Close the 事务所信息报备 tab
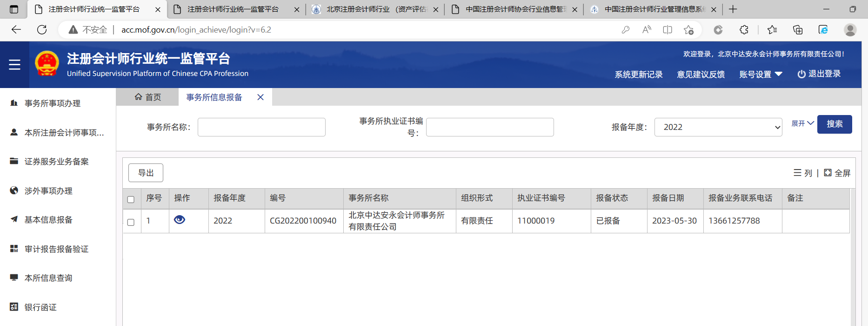Image resolution: width=868 pixels, height=326 pixels. point(260,97)
